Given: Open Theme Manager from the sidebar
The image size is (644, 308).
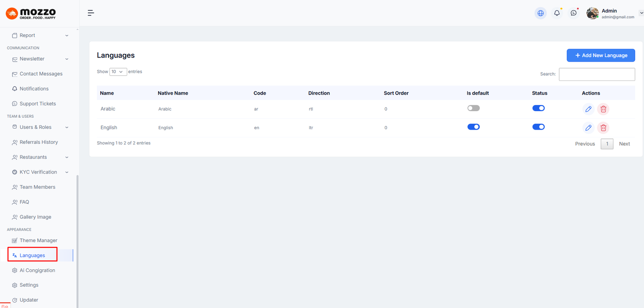Looking at the screenshot, I should tap(38, 240).
